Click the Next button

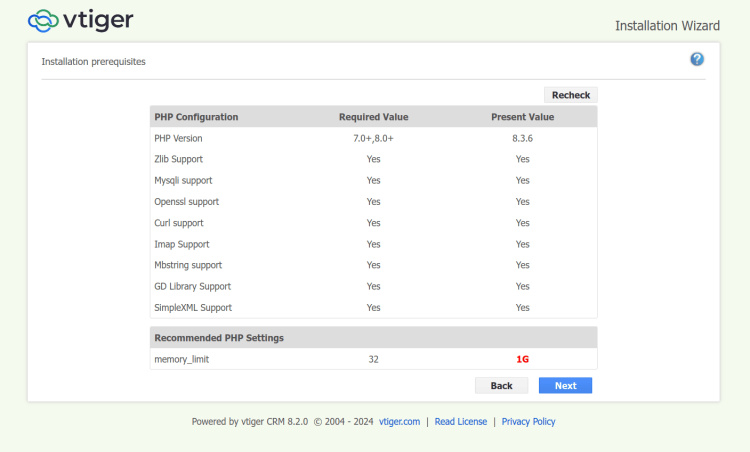click(x=565, y=385)
